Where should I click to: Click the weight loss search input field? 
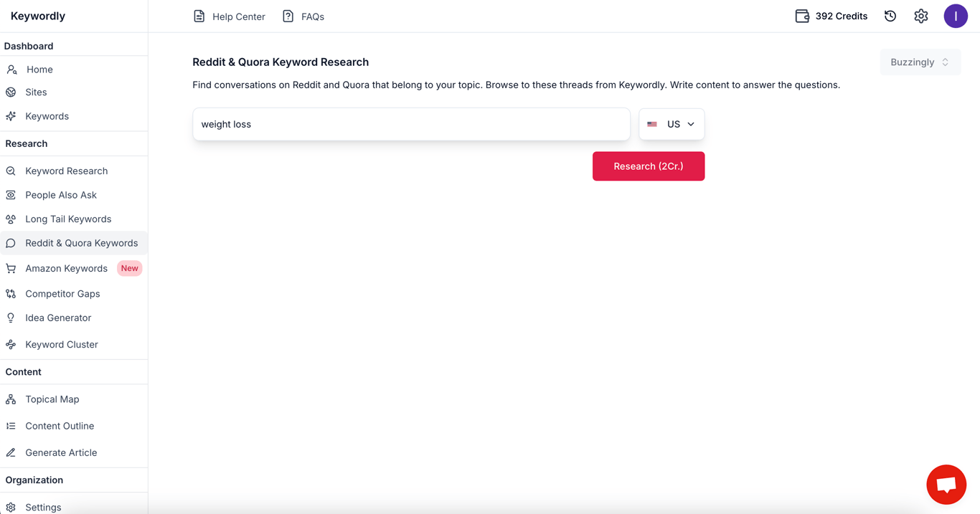pyautogui.click(x=411, y=124)
